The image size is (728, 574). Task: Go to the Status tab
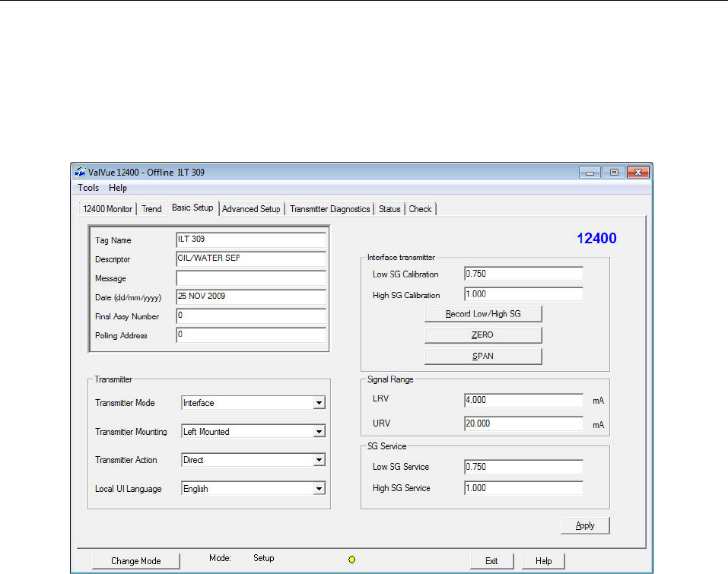click(x=389, y=209)
